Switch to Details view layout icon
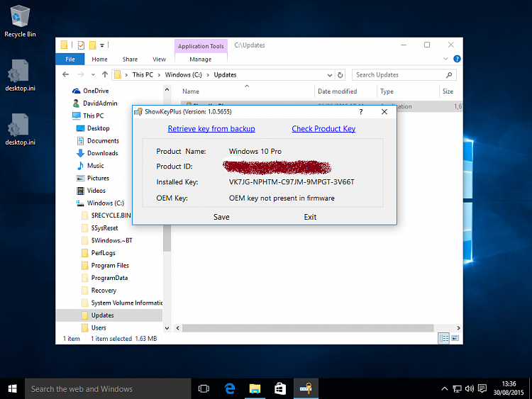 444,338
